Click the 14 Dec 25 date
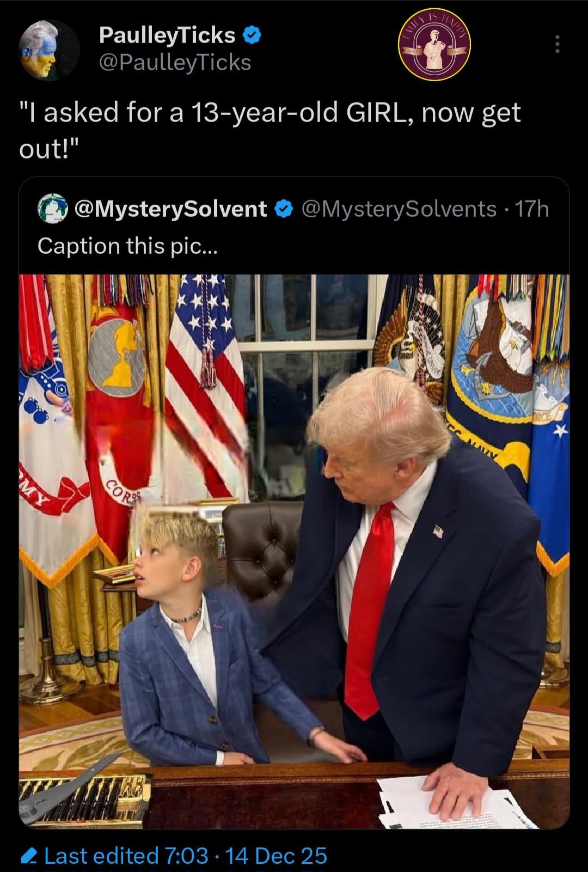The image size is (588, 872). pos(276,856)
